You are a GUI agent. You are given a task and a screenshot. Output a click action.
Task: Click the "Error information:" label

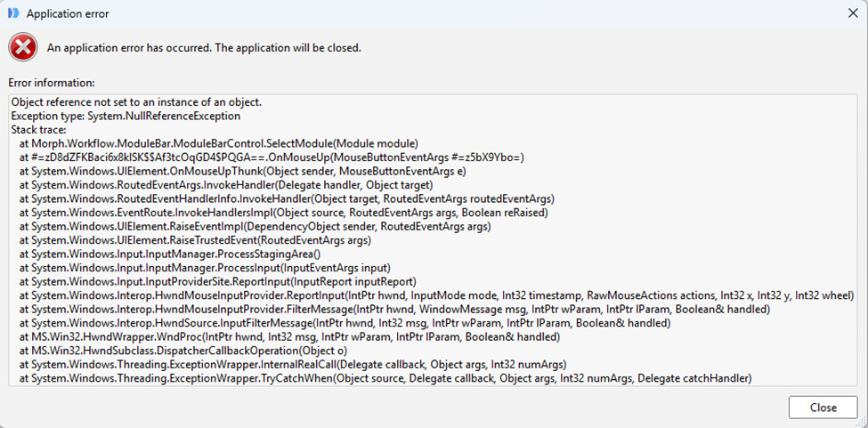pyautogui.click(x=52, y=83)
